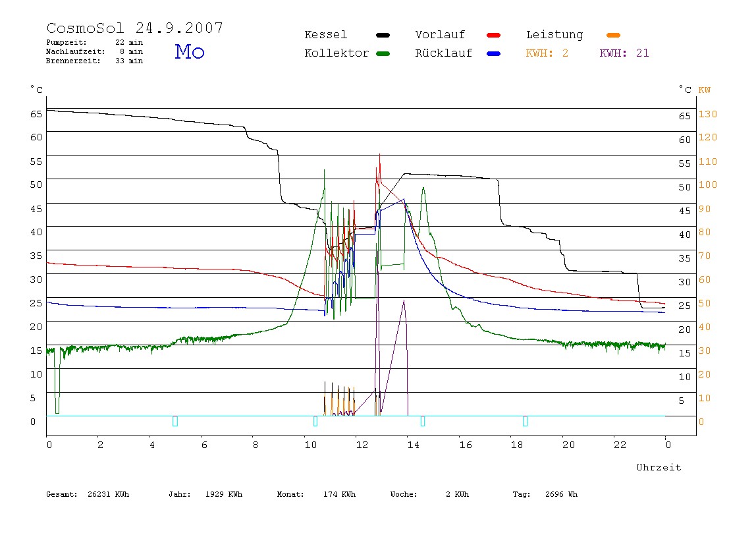The image size is (756, 535).
Task: Click the "Monat:" label
Action: point(290,494)
